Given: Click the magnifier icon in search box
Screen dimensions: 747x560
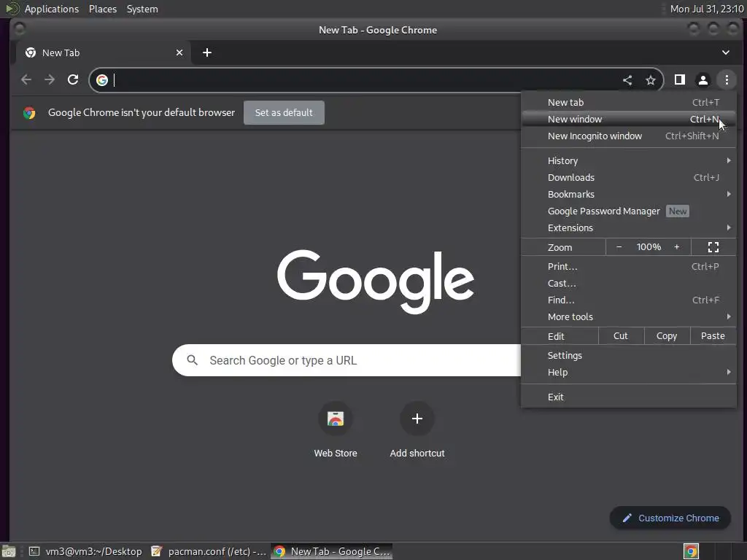Looking at the screenshot, I should click(x=192, y=360).
